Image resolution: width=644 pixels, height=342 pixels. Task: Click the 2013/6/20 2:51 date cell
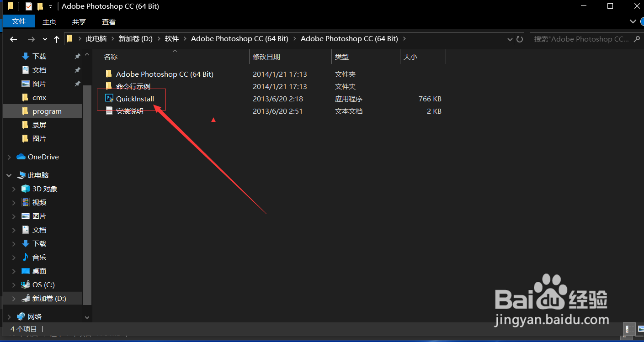pyautogui.click(x=278, y=111)
